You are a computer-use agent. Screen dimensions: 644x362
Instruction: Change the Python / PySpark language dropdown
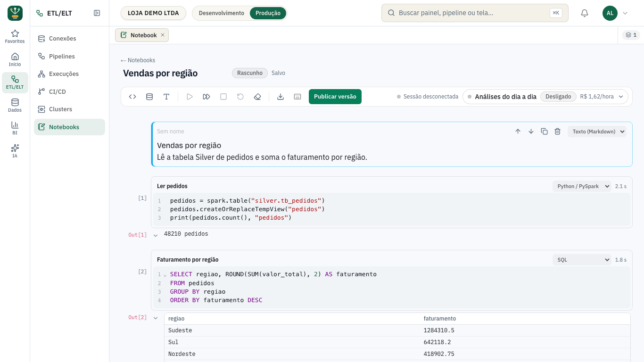[x=582, y=186]
